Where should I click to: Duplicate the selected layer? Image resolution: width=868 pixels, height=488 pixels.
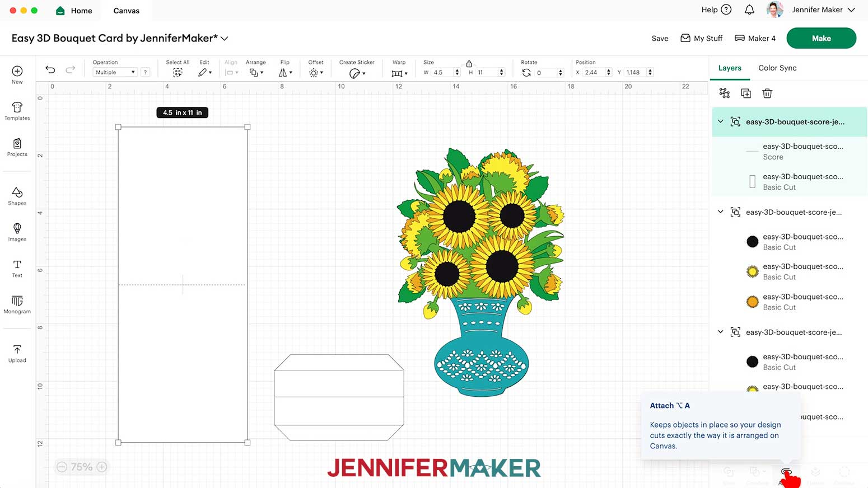coord(746,93)
